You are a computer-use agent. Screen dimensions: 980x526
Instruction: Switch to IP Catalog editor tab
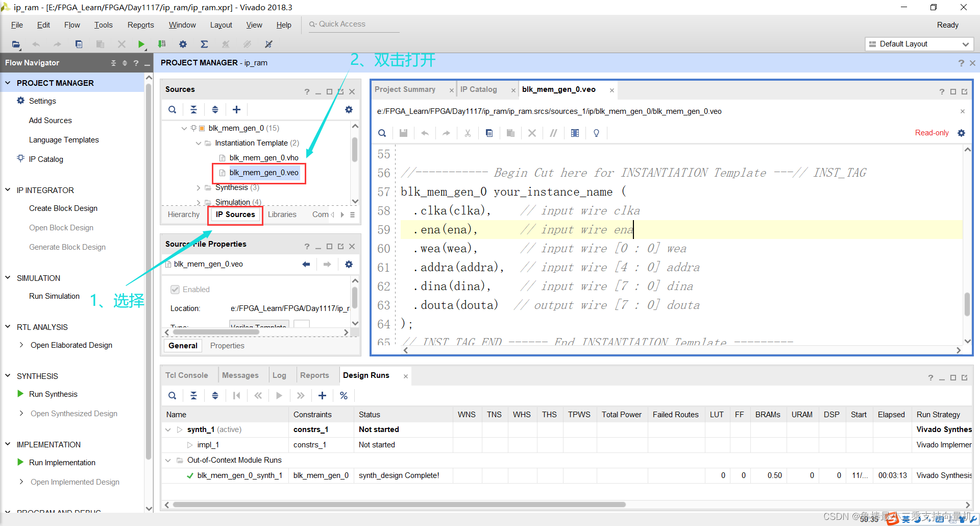(x=478, y=89)
